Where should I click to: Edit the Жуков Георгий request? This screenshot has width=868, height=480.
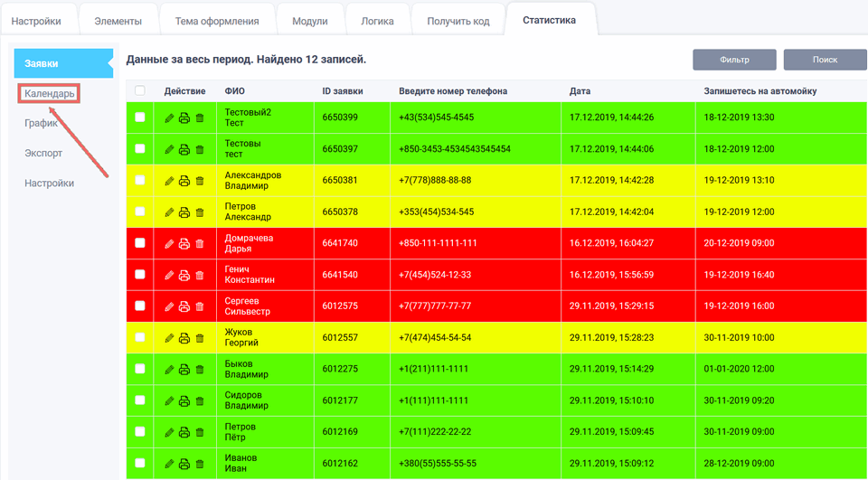[x=169, y=338]
